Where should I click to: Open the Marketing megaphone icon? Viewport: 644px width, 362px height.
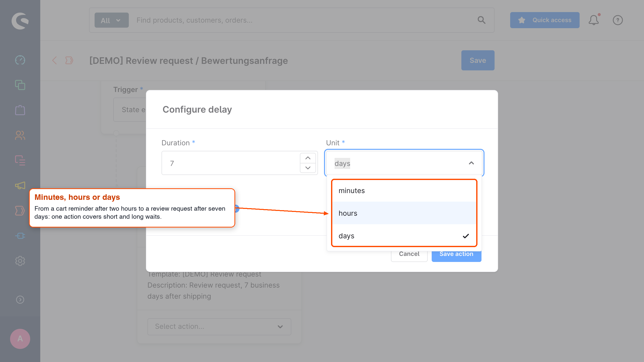click(20, 186)
